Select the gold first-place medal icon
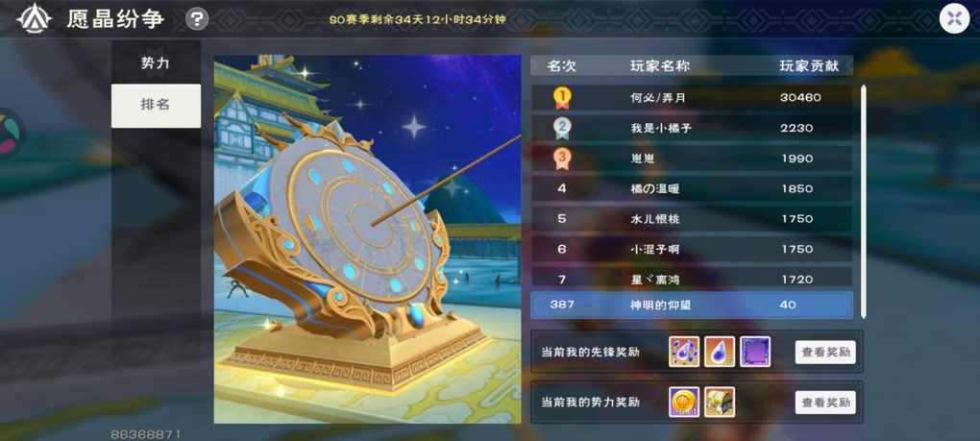 pyautogui.click(x=562, y=98)
